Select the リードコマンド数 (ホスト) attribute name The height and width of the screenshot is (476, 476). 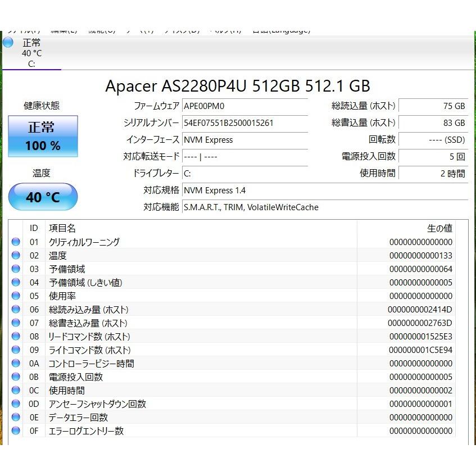(89, 337)
